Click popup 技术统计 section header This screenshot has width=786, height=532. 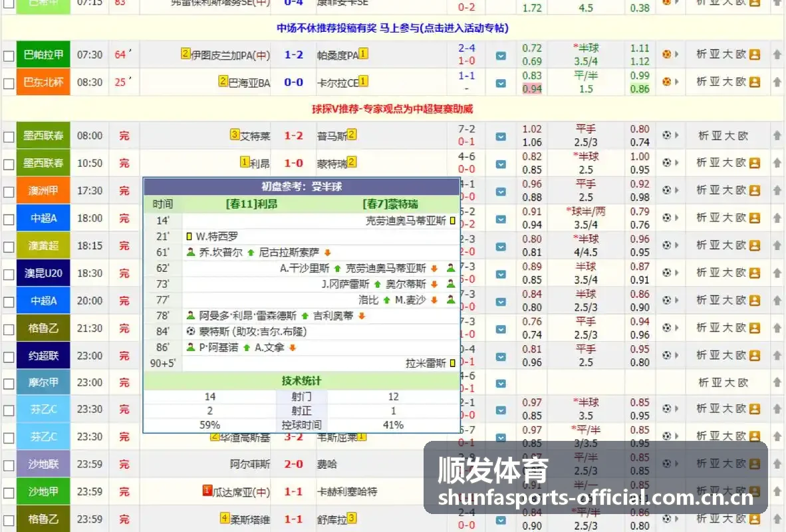[x=301, y=380]
